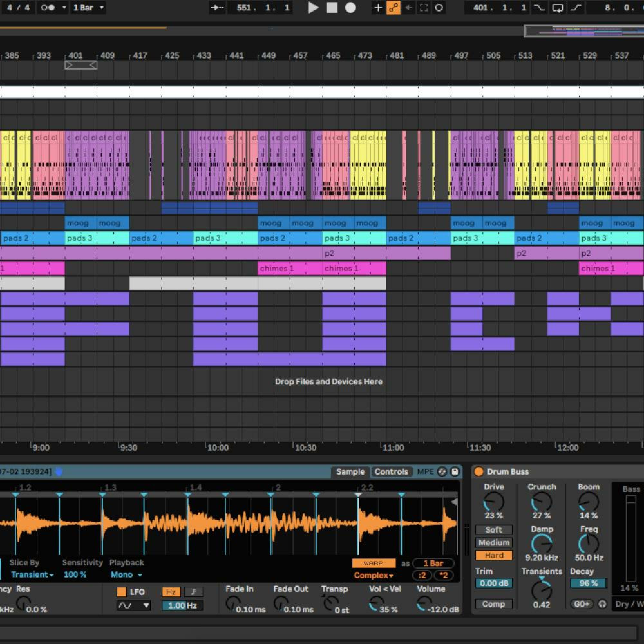This screenshot has width=644, height=644.
Task: Switch to the Sample tab
Action: pyautogui.click(x=350, y=472)
